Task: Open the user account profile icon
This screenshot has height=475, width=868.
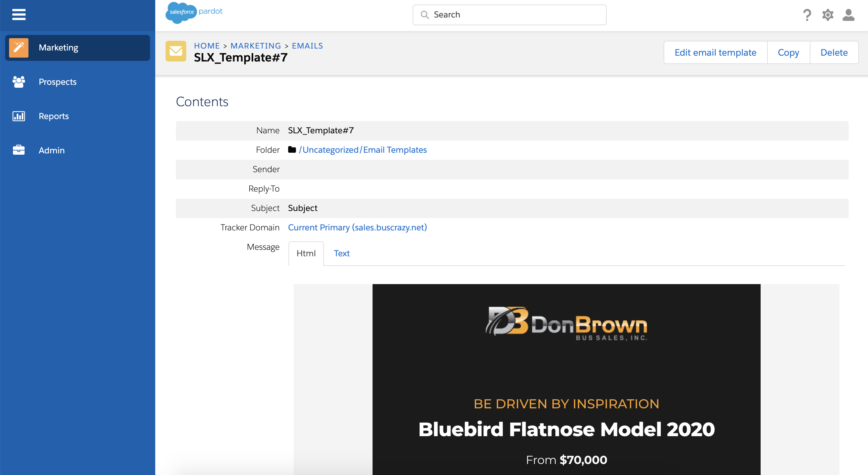Action: (849, 15)
